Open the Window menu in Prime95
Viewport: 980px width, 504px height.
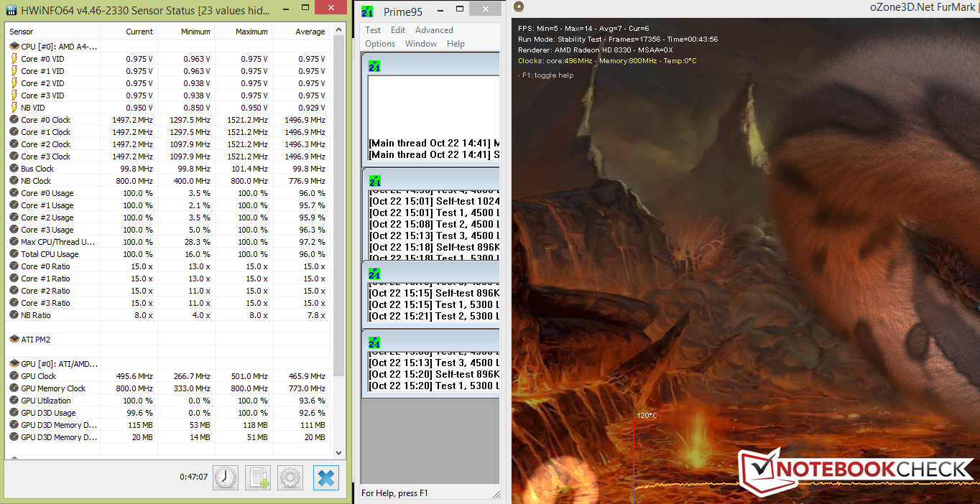(421, 44)
